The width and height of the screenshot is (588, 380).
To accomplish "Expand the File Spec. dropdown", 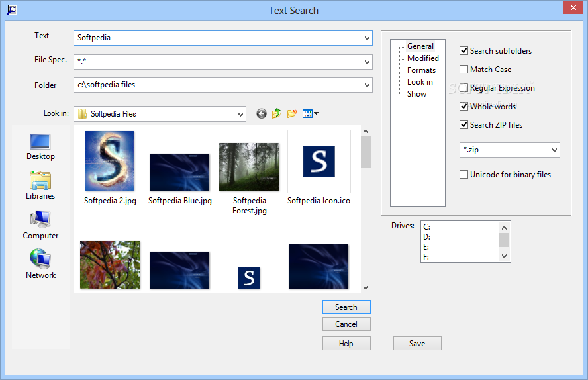I will pyautogui.click(x=367, y=62).
